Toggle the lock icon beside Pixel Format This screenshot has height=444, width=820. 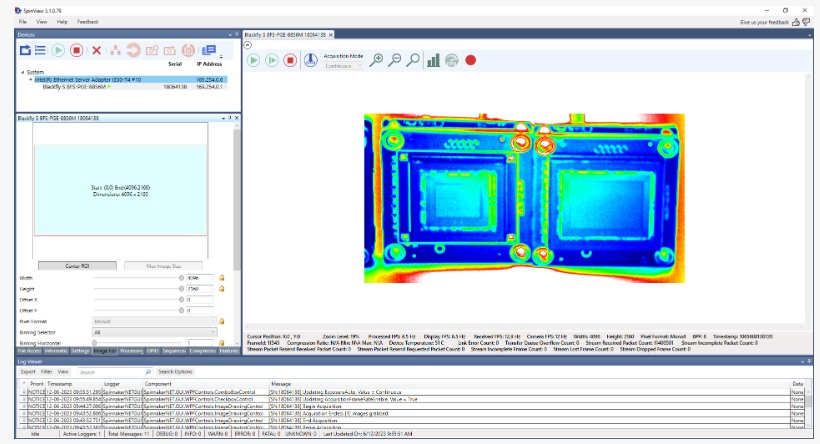tap(221, 321)
